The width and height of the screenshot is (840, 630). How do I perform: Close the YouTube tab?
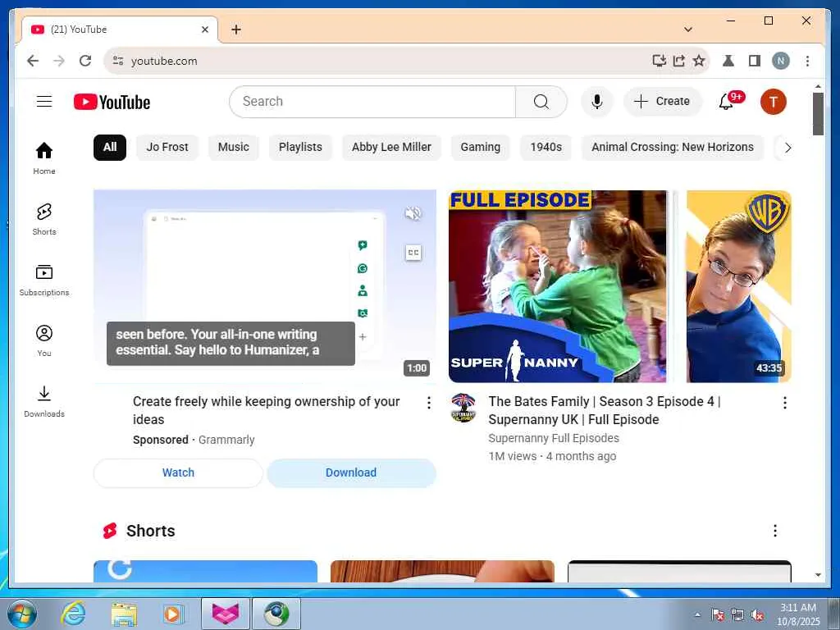tap(204, 30)
